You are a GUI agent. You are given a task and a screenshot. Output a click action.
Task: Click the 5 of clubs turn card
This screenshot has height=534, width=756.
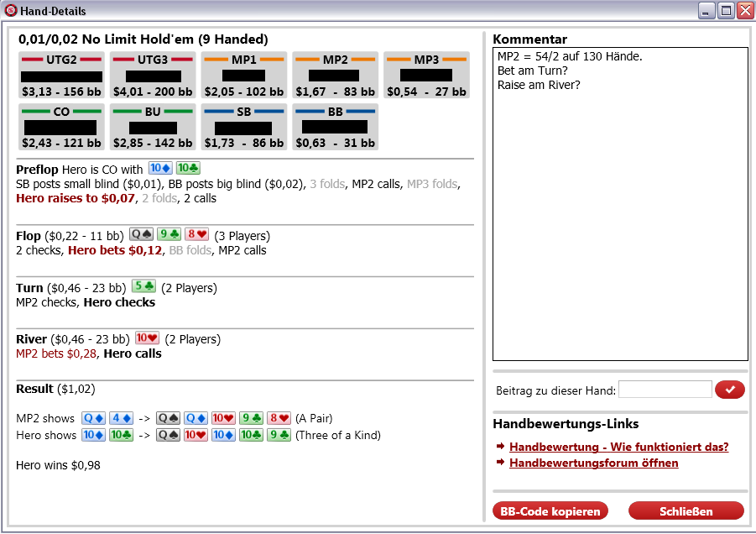(143, 286)
